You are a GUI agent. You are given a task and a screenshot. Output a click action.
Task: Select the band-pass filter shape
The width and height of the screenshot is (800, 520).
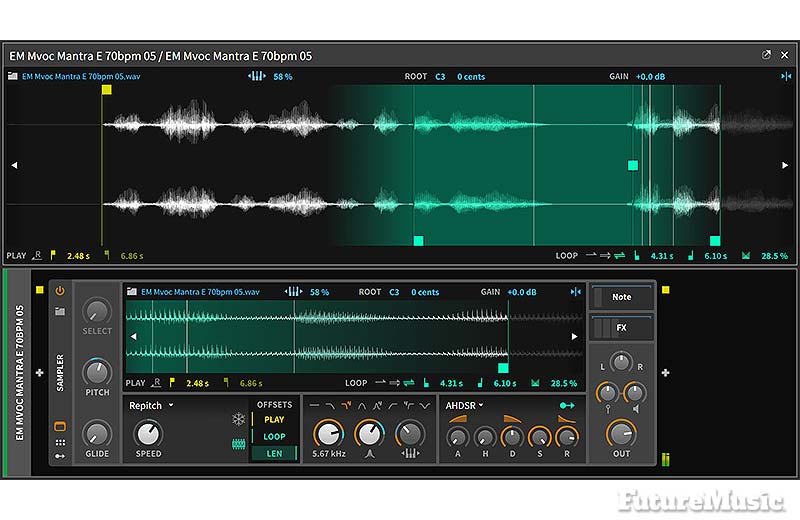(362, 406)
